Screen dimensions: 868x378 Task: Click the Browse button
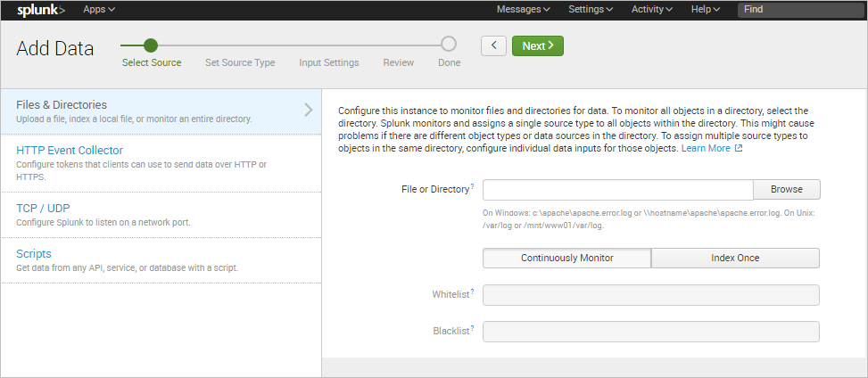pyautogui.click(x=786, y=189)
